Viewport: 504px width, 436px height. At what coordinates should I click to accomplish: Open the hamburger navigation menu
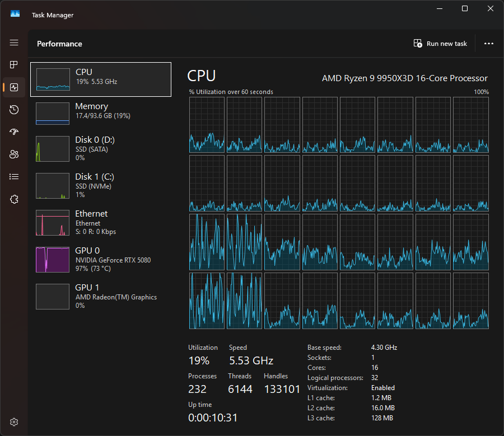[x=14, y=43]
